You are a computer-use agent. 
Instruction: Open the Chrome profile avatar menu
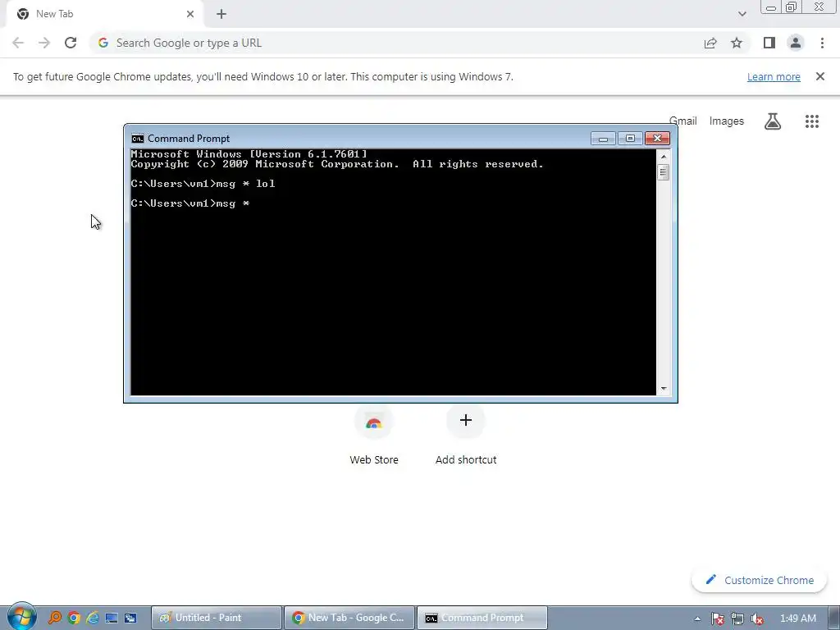[x=796, y=43]
